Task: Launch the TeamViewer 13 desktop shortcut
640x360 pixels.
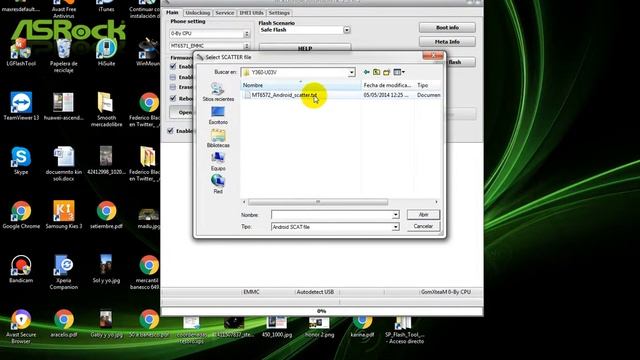Action: tap(21, 107)
